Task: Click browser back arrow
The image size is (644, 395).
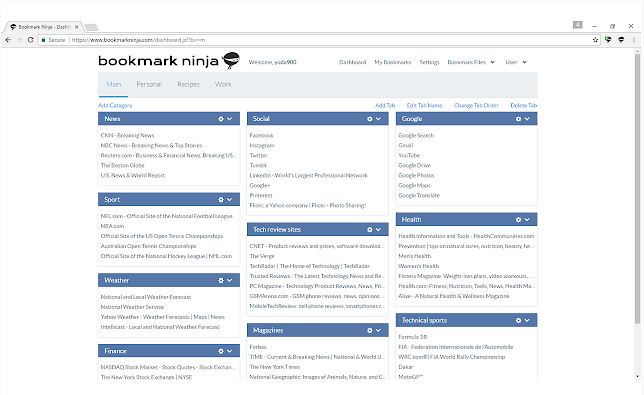Action: [x=8, y=40]
